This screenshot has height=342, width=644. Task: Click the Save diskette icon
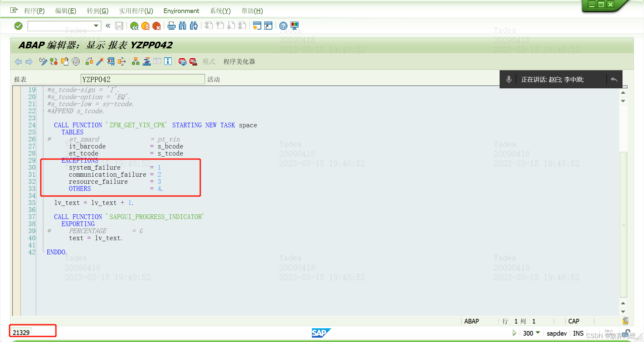[119, 26]
